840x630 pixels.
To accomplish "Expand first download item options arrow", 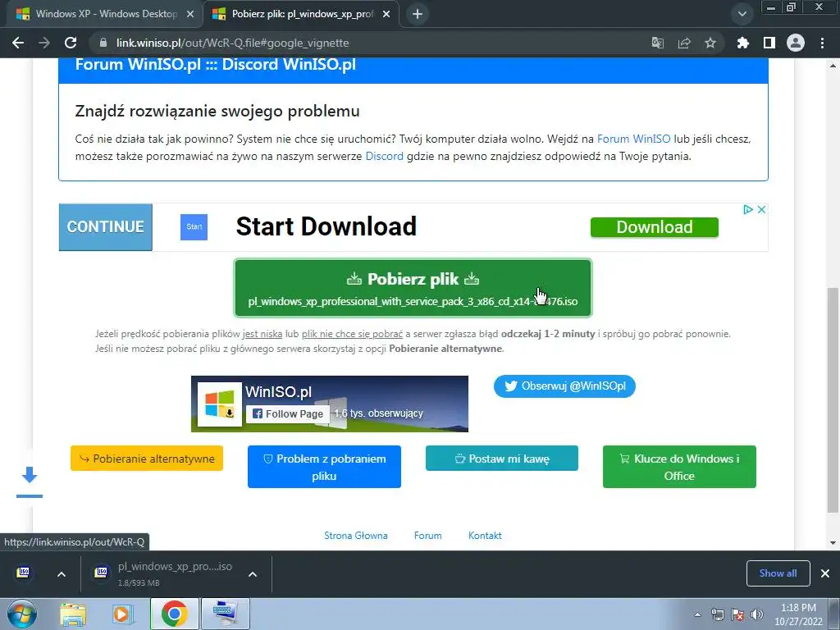I will (62, 574).
